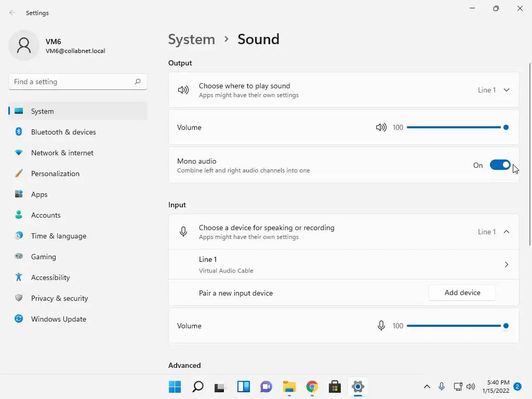Image resolution: width=532 pixels, height=399 pixels.
Task: Click the search magnifier in Find a setting
Action: 138,82
